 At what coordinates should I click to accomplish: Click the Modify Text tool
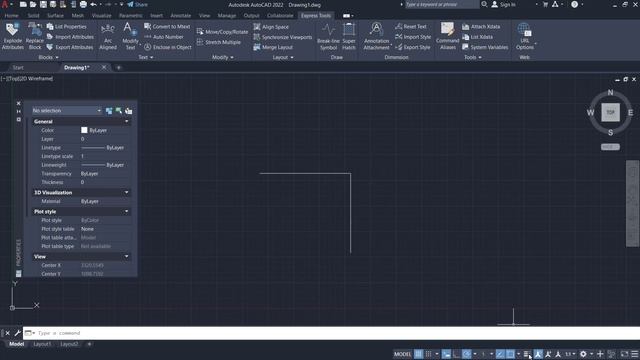(x=130, y=36)
